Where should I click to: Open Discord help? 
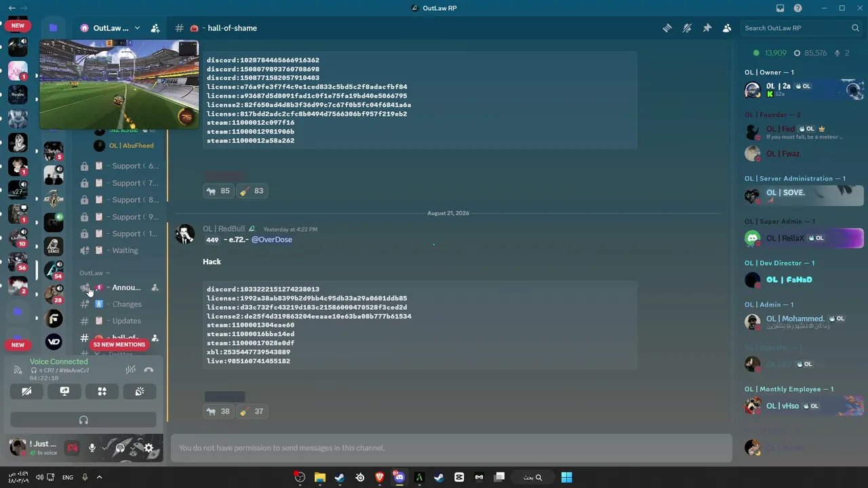click(798, 8)
